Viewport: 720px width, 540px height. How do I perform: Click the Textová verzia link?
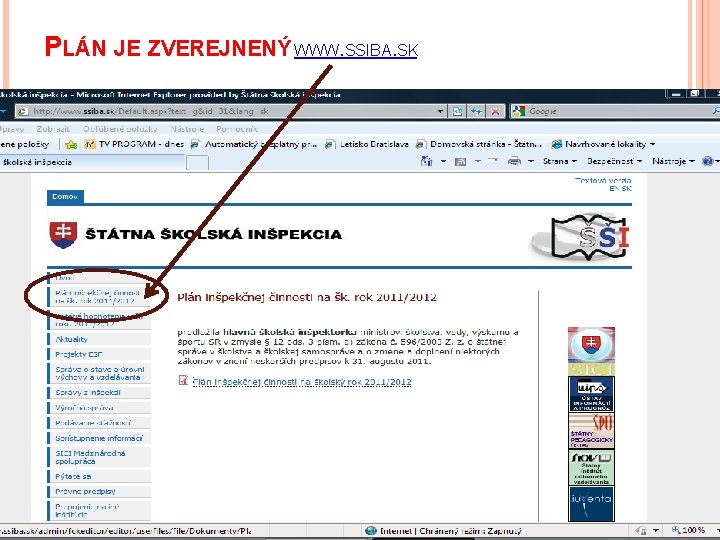click(x=603, y=180)
